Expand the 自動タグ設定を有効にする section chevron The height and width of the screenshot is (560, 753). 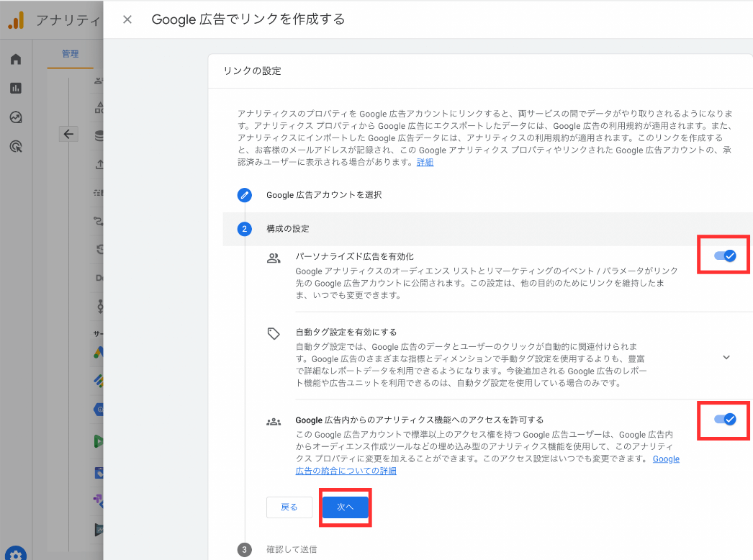[x=726, y=357]
